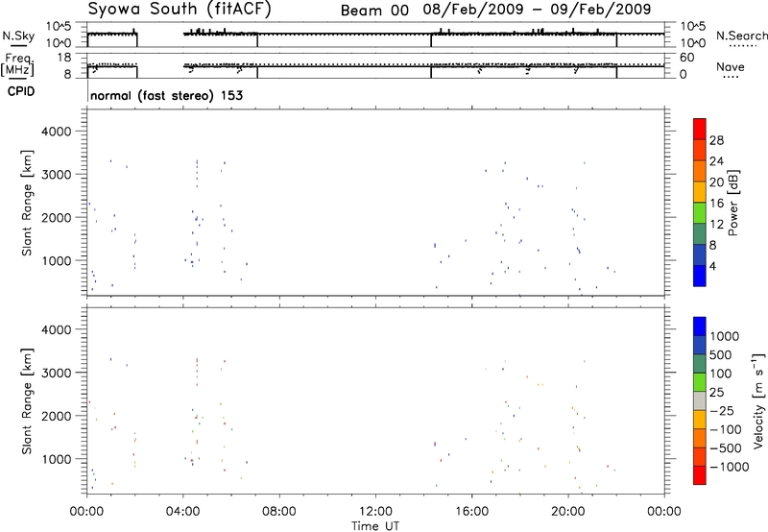
Task: Click the 'Power [dB]' colorbar title
Action: click(x=733, y=203)
